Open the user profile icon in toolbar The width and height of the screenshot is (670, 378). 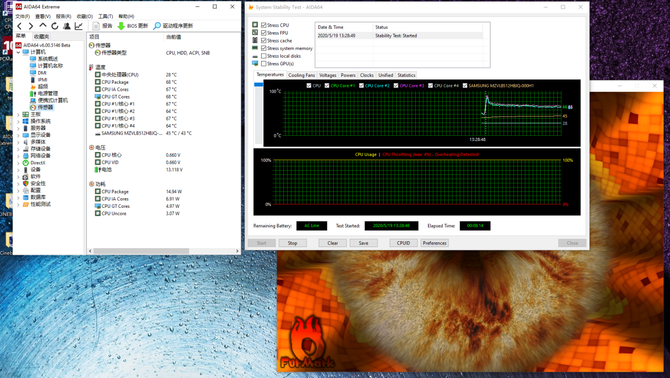[x=67, y=26]
